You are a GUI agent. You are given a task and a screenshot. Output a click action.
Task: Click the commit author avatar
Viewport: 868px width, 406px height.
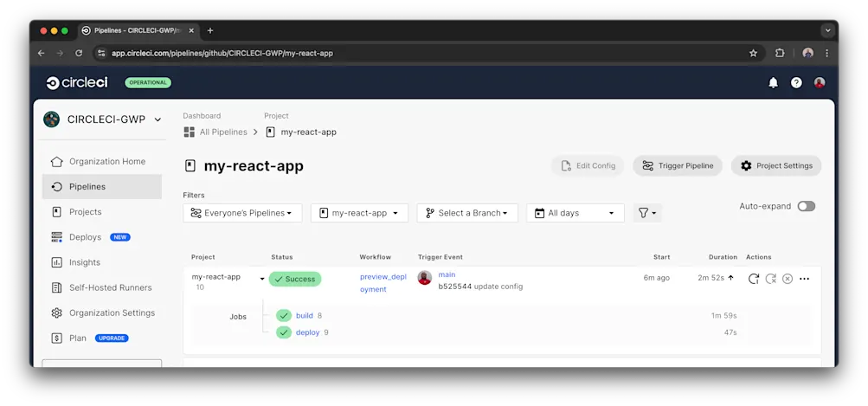click(x=425, y=278)
